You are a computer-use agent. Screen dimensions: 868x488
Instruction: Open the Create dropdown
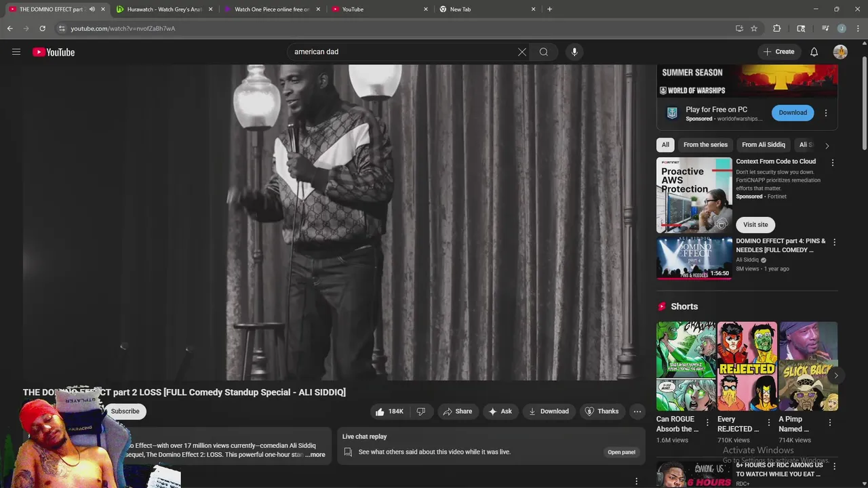pos(778,52)
